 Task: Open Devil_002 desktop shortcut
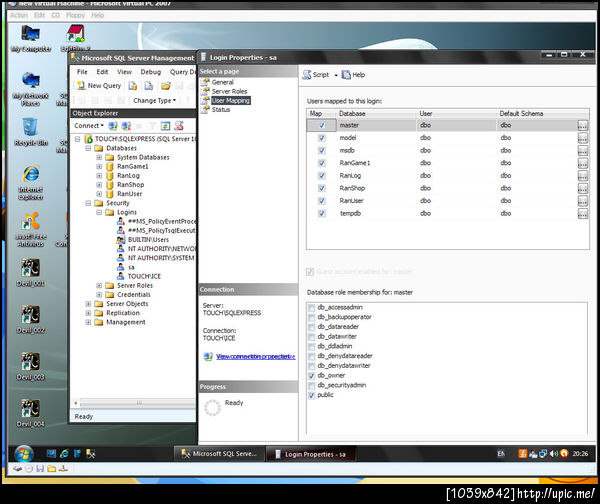point(31,320)
